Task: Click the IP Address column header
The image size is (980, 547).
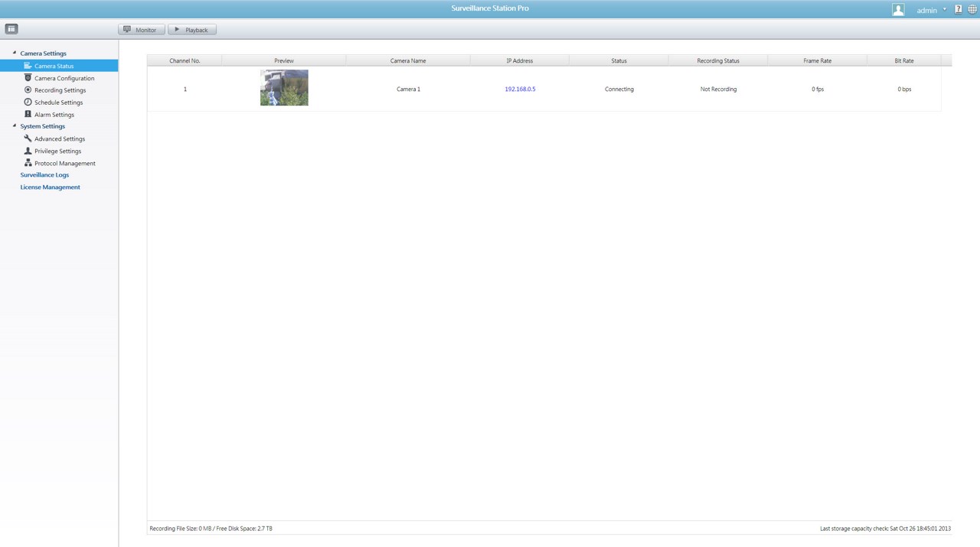Action: click(x=520, y=60)
